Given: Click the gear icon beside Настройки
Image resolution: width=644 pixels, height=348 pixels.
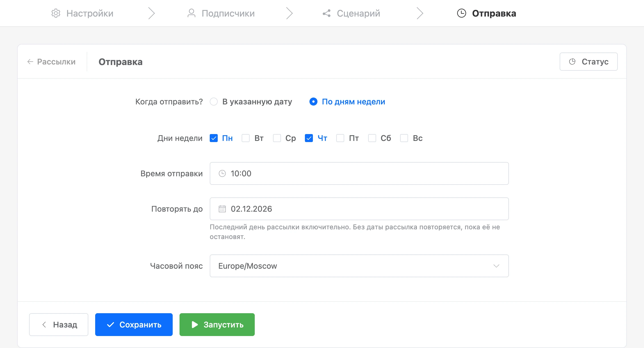Looking at the screenshot, I should 56,13.
